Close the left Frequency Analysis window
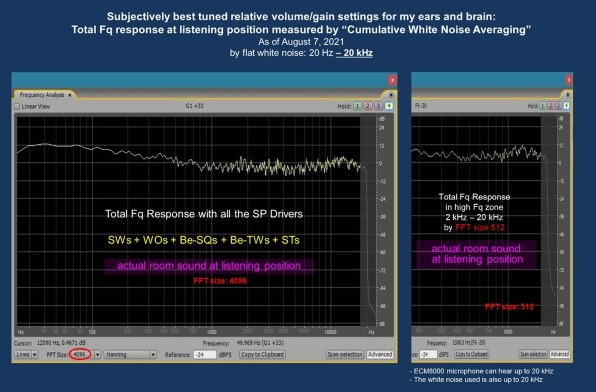The width and height of the screenshot is (596, 392). pos(392,80)
